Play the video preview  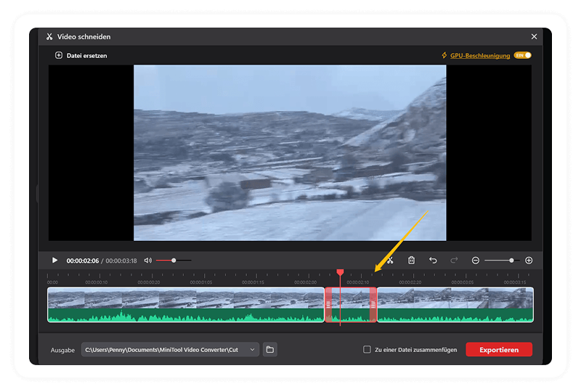click(x=55, y=261)
